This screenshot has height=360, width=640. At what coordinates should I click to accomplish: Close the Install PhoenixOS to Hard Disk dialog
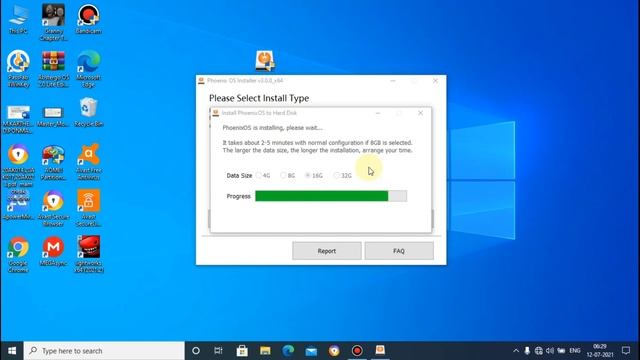(420, 113)
